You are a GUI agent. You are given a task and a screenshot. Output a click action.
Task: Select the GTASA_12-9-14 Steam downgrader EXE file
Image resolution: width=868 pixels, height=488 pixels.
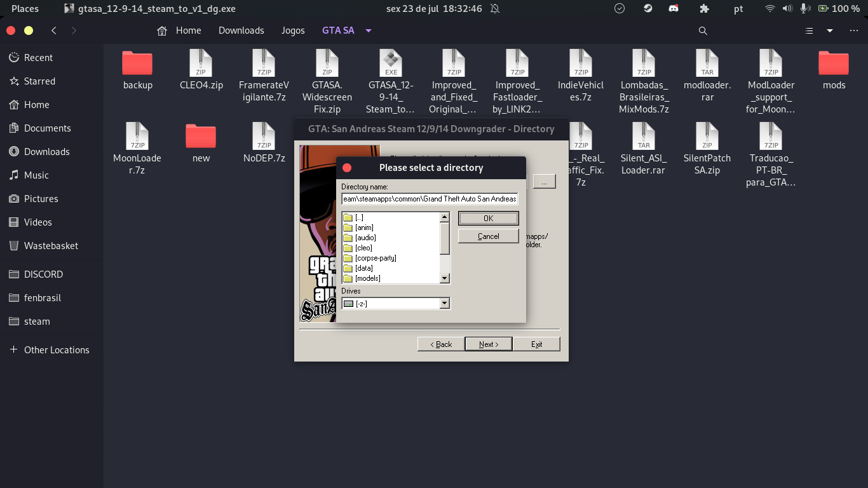391,81
